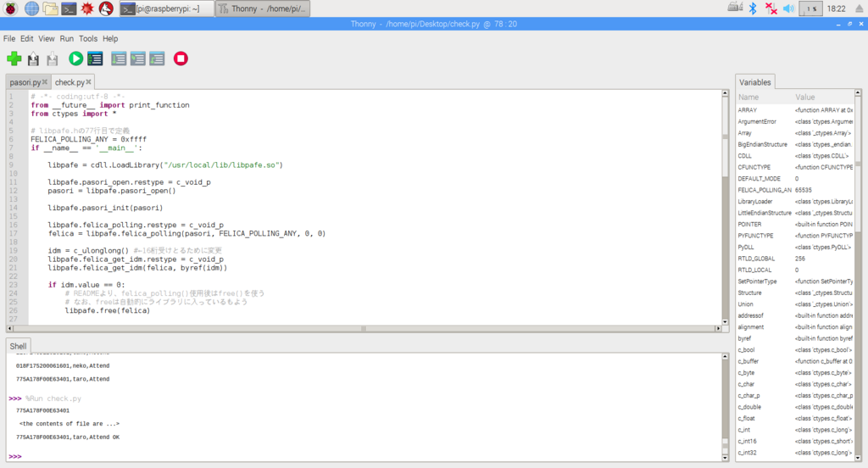Click the Debug current script icon
Image resolution: width=868 pixels, height=468 pixels.
point(95,58)
